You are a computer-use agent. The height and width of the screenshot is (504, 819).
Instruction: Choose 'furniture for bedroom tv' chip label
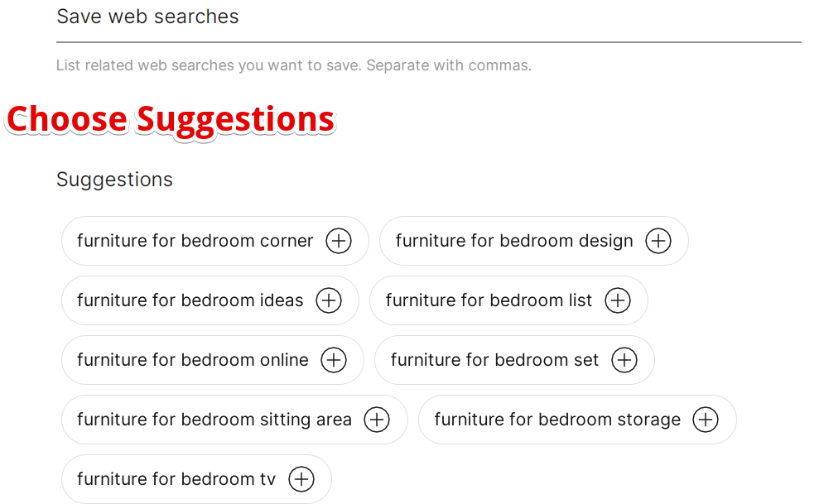pyautogui.click(x=176, y=479)
